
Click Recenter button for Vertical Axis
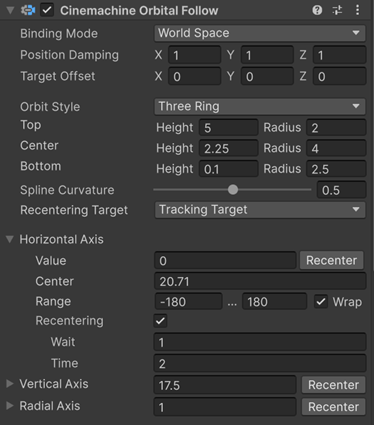[333, 385]
